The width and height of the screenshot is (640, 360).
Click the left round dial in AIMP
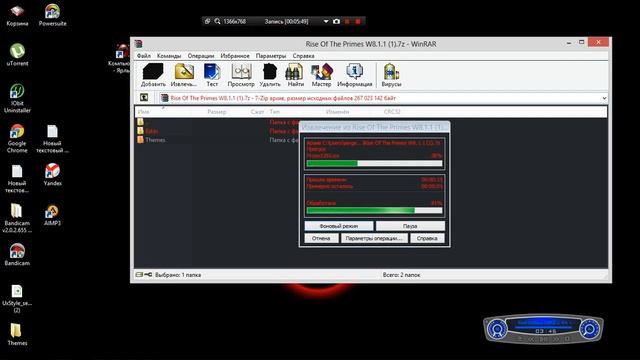pyautogui.click(x=497, y=329)
